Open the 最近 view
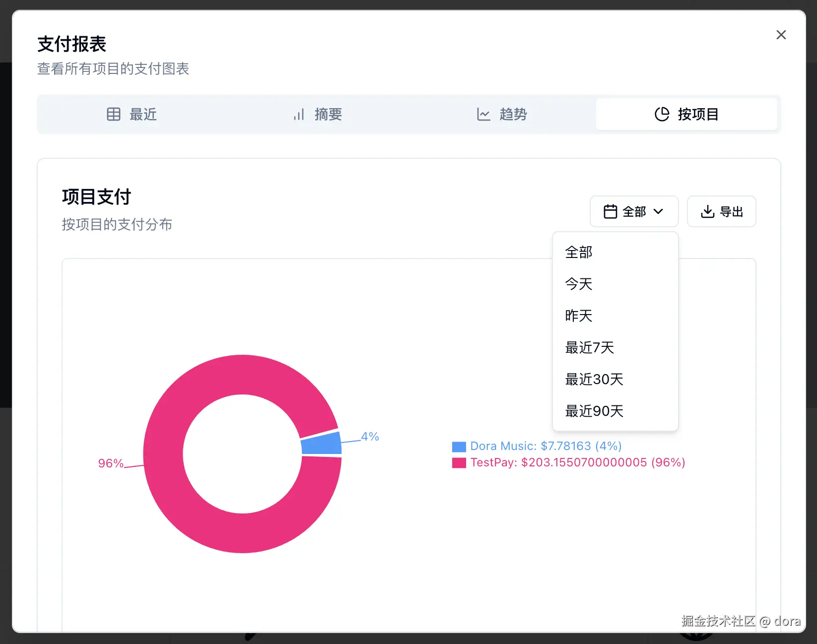This screenshot has width=817, height=644. click(x=132, y=114)
